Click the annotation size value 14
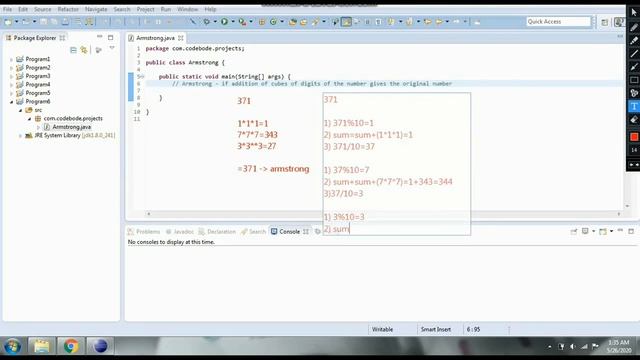This screenshot has width=640, height=360. pos(634,150)
